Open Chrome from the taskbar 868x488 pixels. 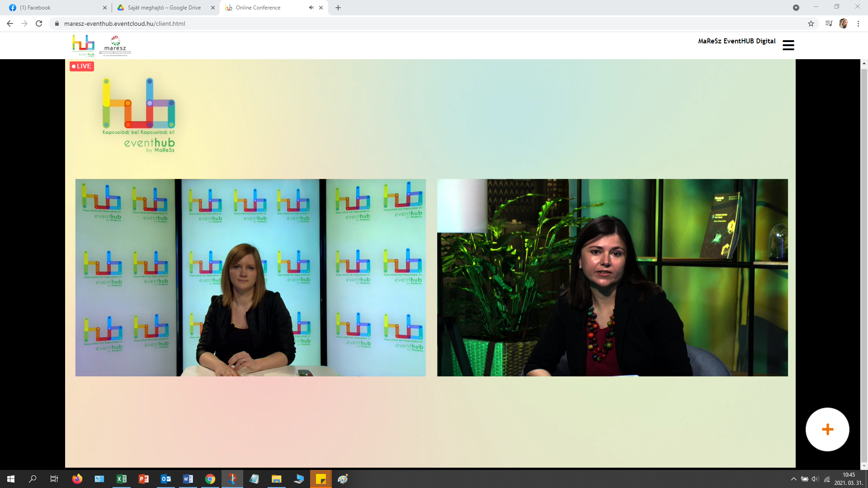[210, 479]
